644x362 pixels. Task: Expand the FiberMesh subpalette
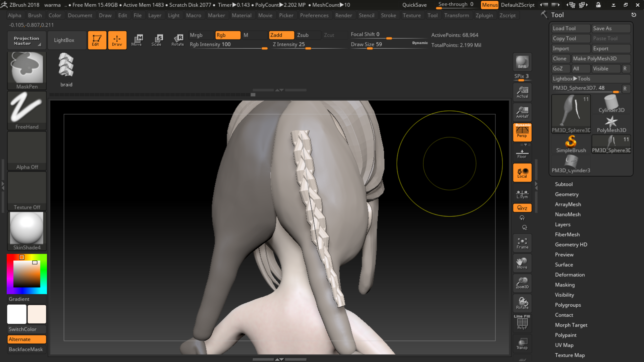tap(567, 234)
